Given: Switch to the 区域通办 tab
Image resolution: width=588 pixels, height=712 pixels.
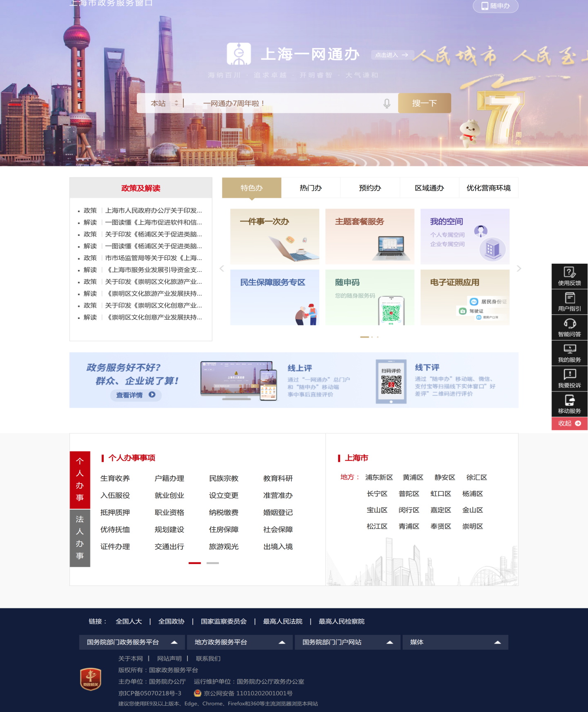Looking at the screenshot, I should pos(429,188).
